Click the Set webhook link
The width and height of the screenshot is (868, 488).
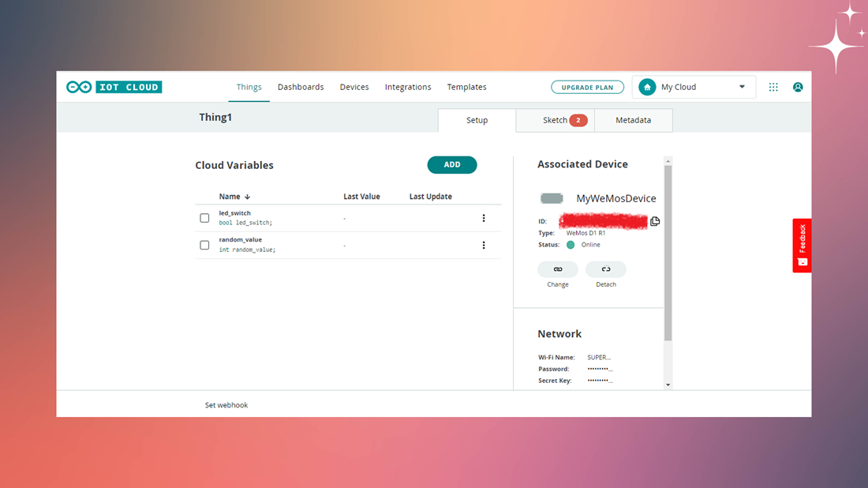pyautogui.click(x=226, y=405)
